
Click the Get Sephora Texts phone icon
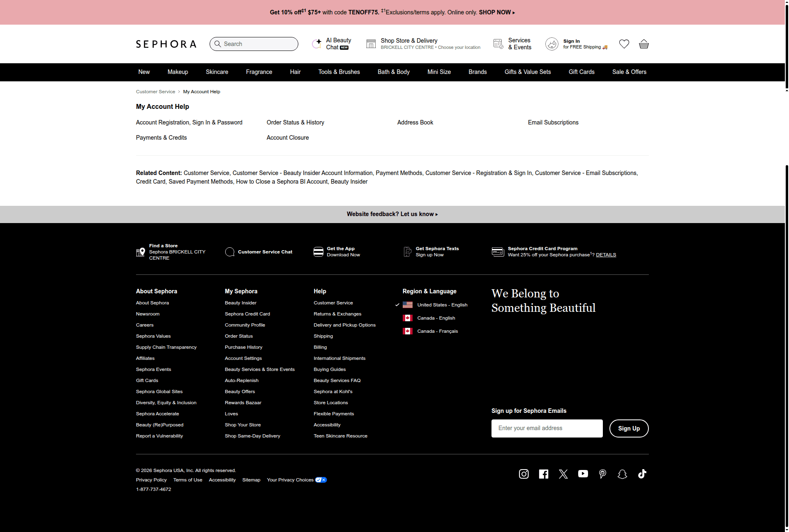pos(408,252)
